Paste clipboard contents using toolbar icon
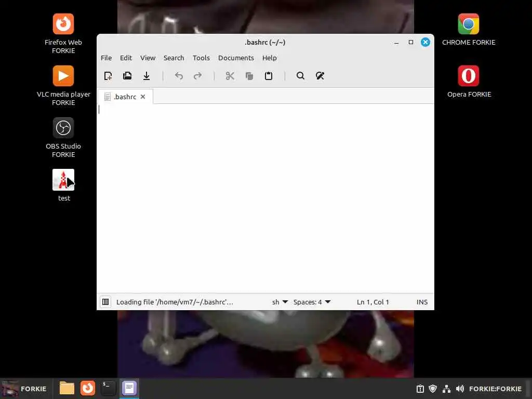The height and width of the screenshot is (399, 532). tap(269, 76)
